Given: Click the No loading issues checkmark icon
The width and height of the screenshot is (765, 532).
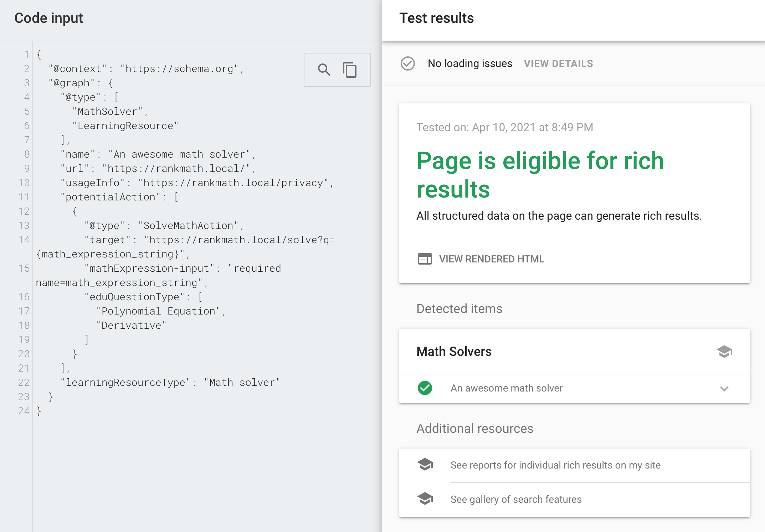Looking at the screenshot, I should [x=407, y=63].
